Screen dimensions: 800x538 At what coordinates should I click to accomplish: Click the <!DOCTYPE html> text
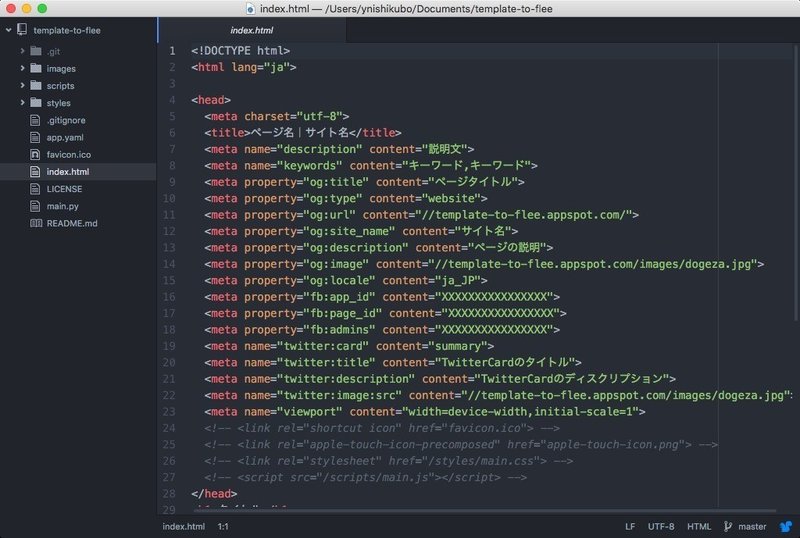[x=240, y=51]
